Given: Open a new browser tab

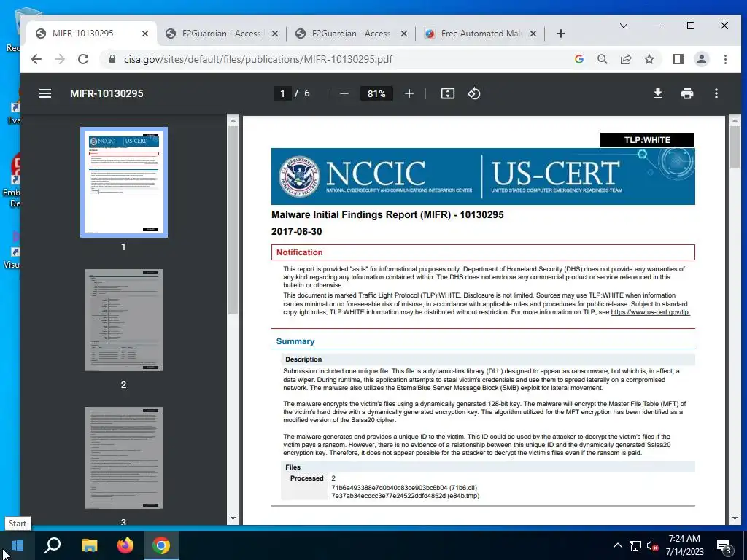Looking at the screenshot, I should 561,34.
